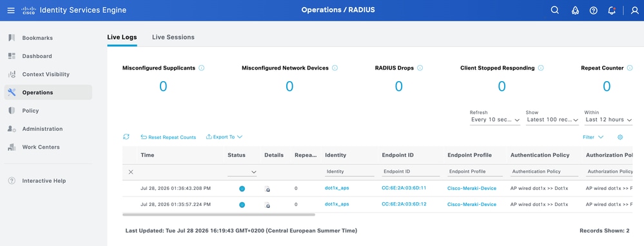
Task: Click the Operations wrench icon
Action: (x=12, y=92)
